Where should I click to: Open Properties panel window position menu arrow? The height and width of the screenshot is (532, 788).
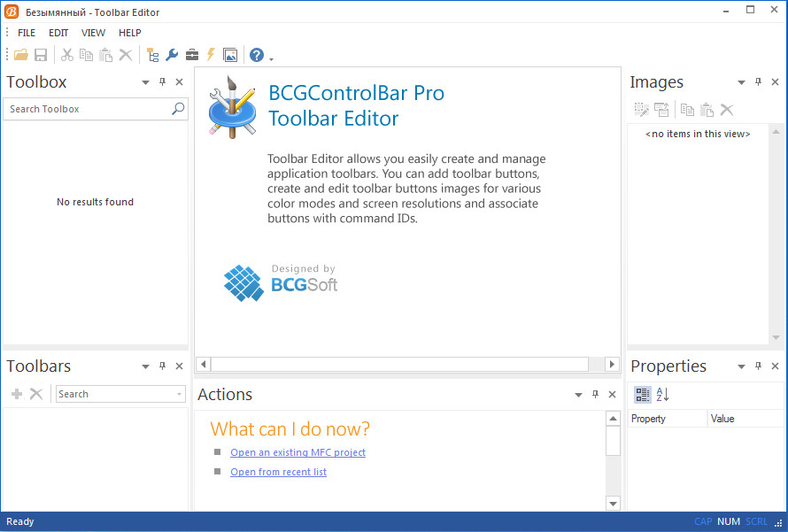point(741,366)
